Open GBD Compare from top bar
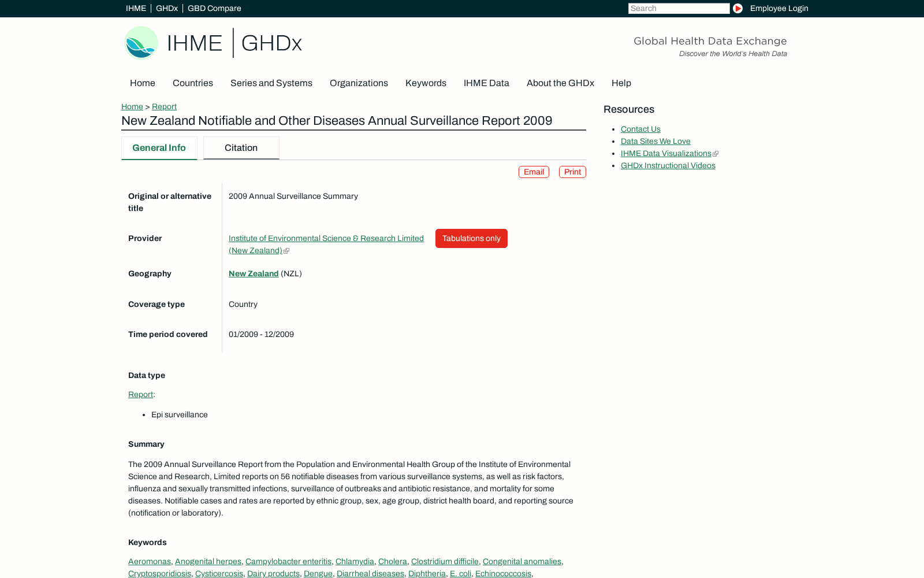This screenshot has height=578, width=924. click(214, 8)
